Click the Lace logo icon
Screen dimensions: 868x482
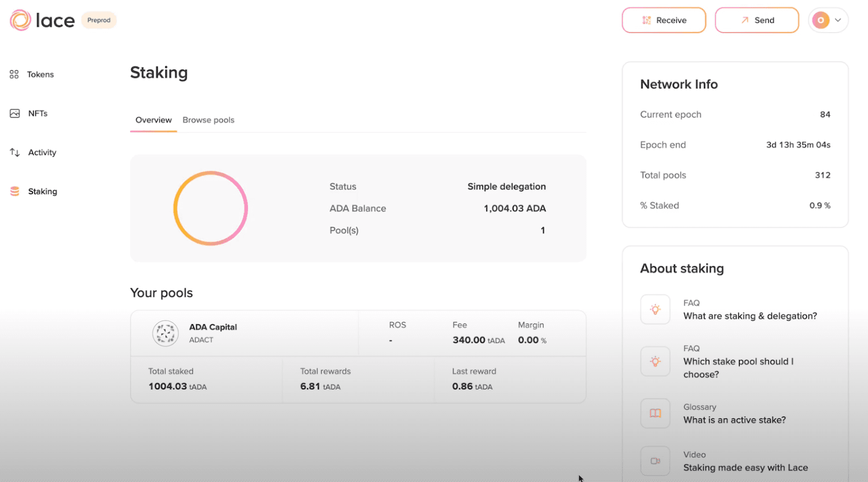pos(20,20)
